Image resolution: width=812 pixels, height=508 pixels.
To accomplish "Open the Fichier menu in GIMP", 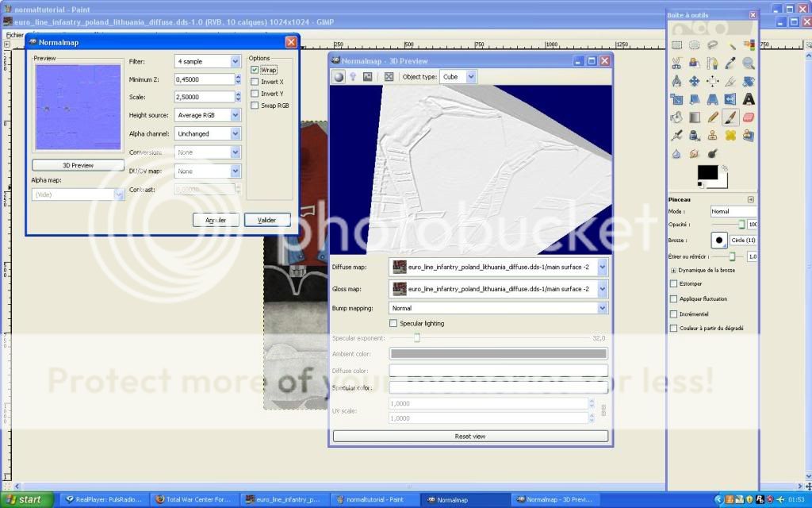I will point(14,35).
